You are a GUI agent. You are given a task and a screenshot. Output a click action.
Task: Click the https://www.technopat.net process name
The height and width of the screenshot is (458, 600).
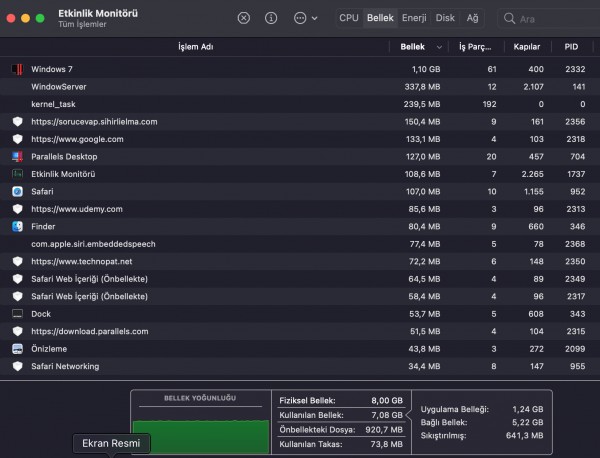[x=82, y=261]
